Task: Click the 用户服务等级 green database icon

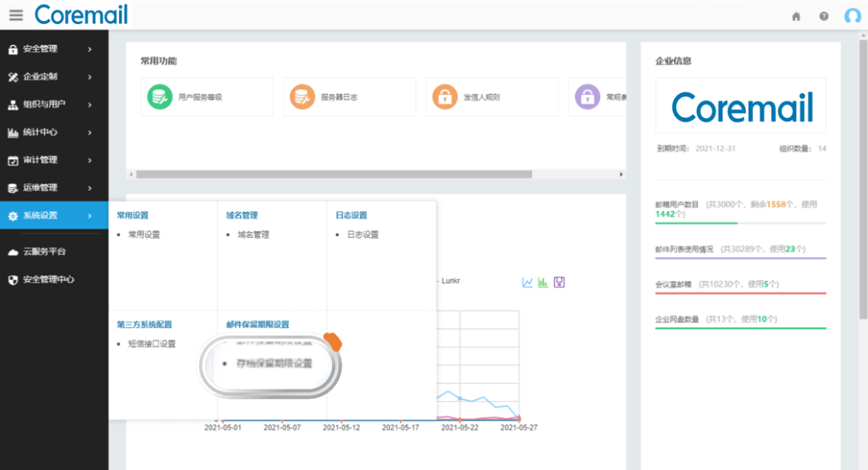Action: tap(160, 96)
